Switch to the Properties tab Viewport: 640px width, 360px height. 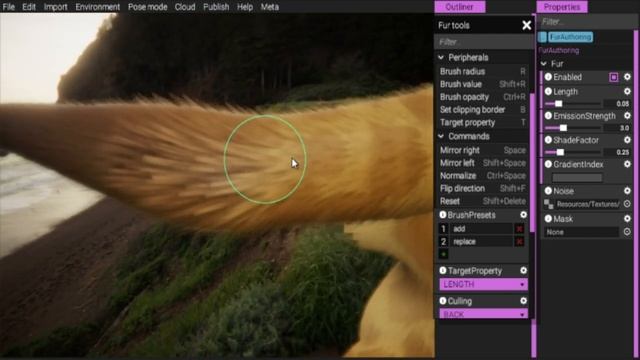coord(562,7)
